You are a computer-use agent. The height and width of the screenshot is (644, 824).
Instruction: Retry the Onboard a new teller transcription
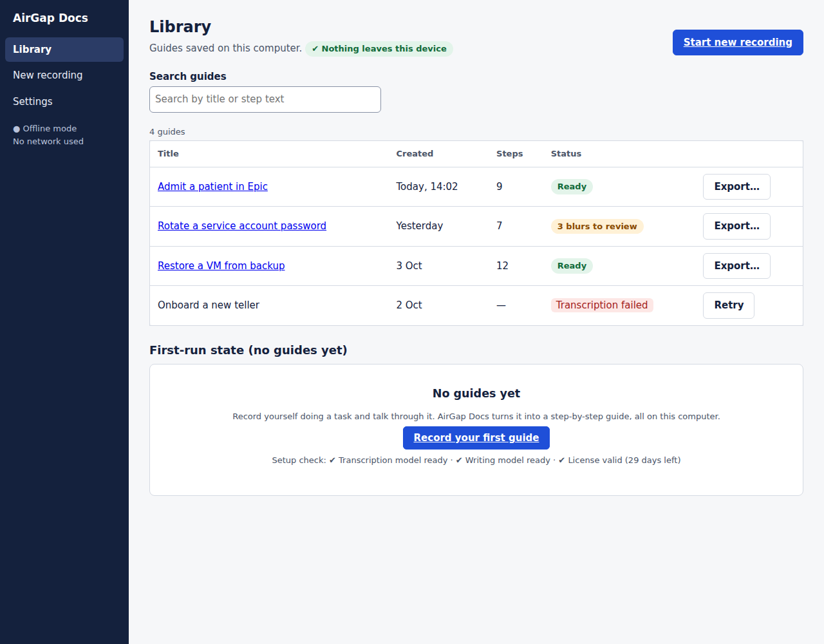[729, 305]
